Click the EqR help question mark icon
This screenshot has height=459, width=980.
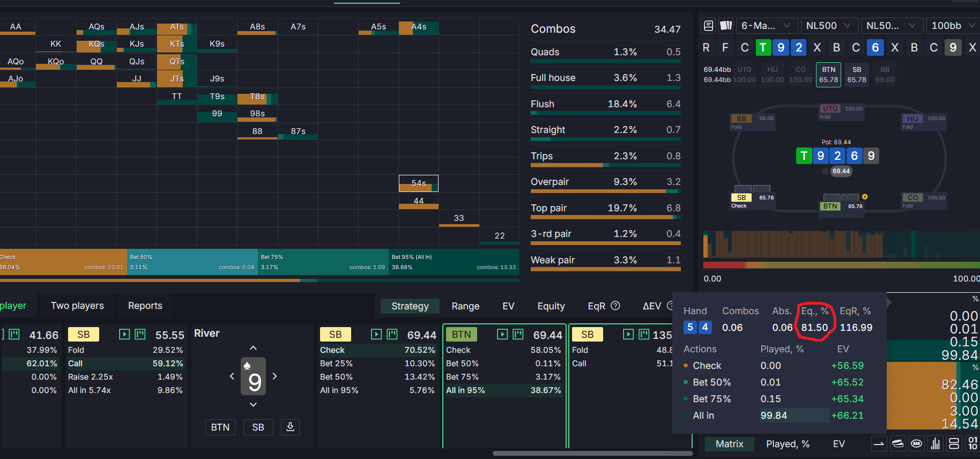point(615,306)
